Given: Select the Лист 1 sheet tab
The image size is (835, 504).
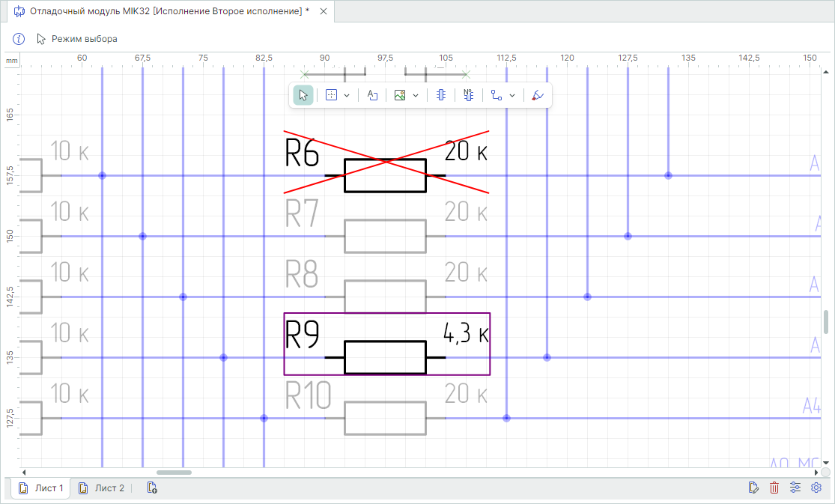Looking at the screenshot, I should click(41, 488).
